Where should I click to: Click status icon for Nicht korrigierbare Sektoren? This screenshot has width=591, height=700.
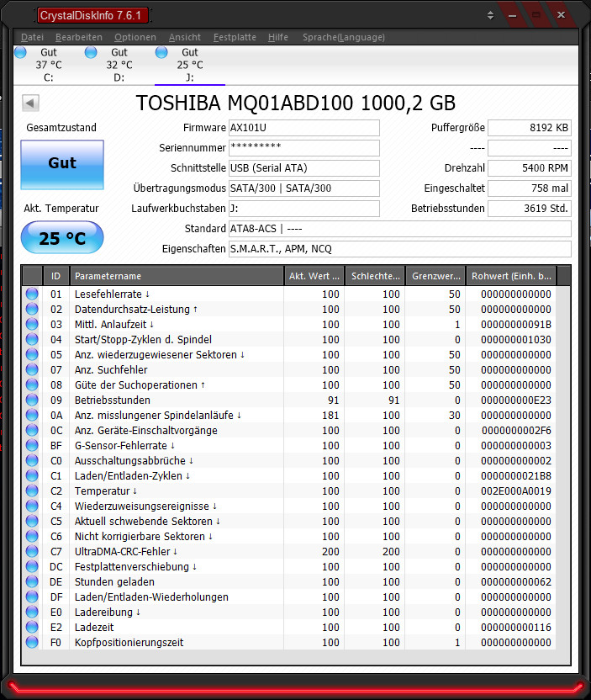click(32, 537)
